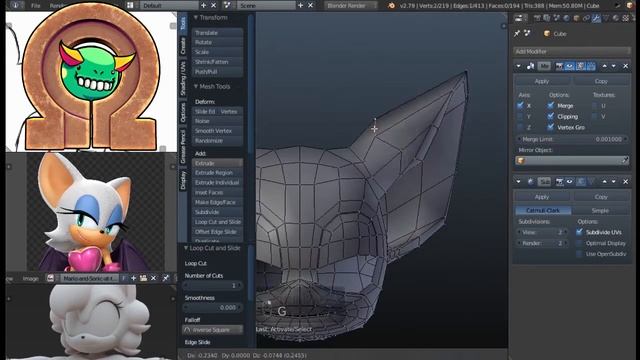Click the Mirror Object eyedropper icon
This screenshot has height=360, width=640.
(x=625, y=161)
